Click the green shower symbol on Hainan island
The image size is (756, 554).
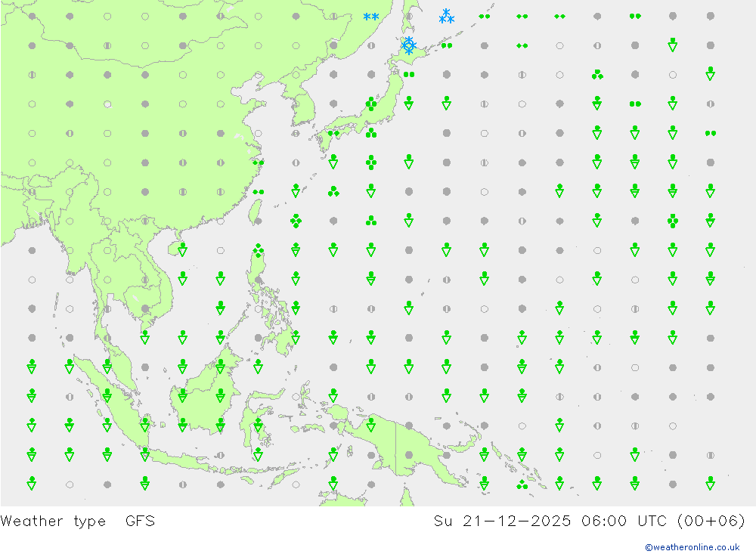(x=183, y=249)
